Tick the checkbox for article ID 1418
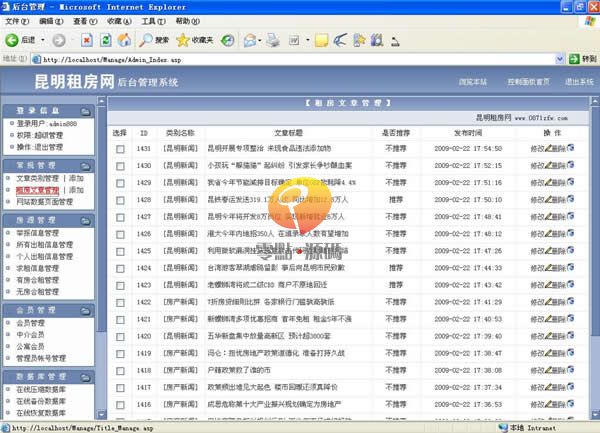Screen dimensions: 600x433 tap(120, 371)
